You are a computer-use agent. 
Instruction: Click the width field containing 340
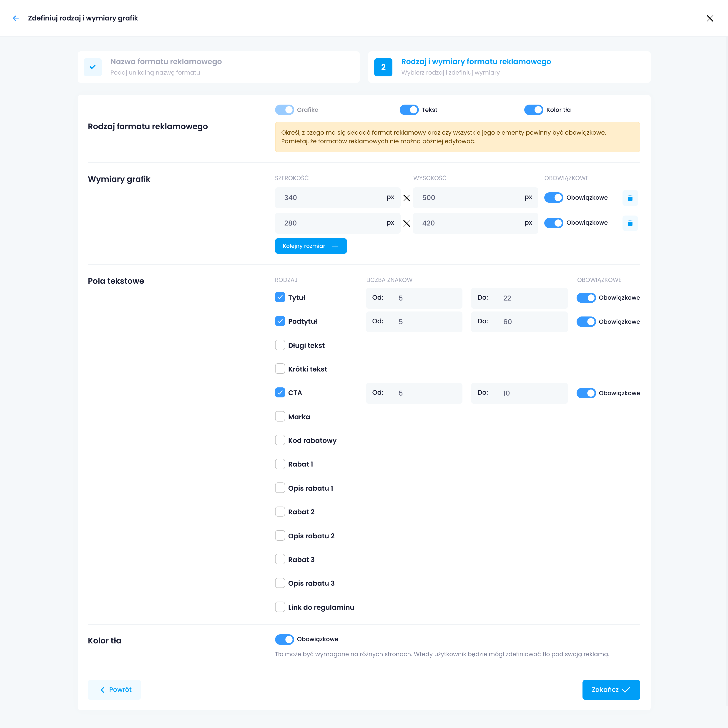(x=331, y=198)
